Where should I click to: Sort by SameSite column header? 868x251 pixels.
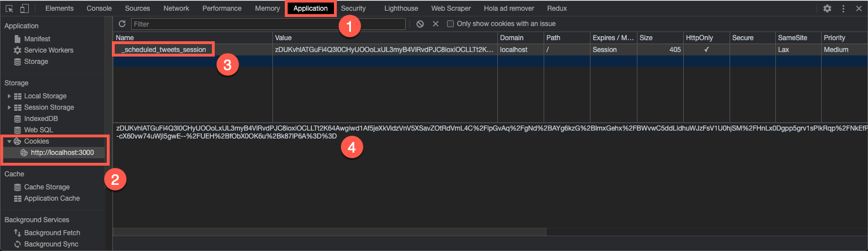tap(798, 37)
